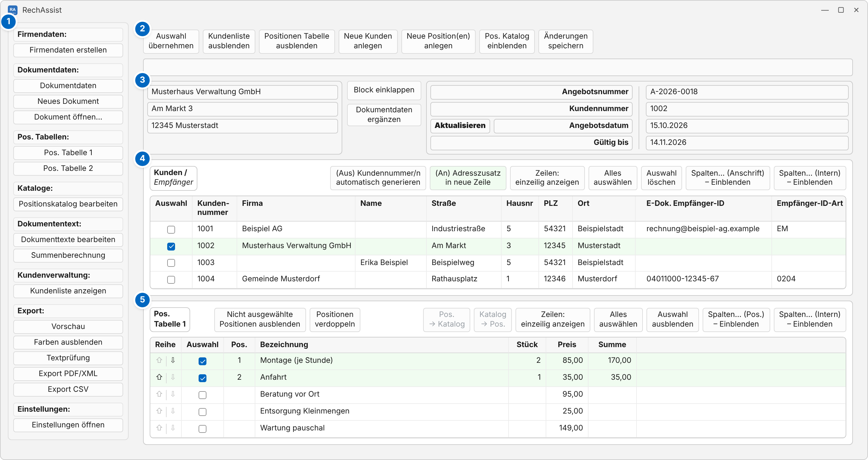Select customer 1004 Gemeinde Musterdorf checkbox

(171, 280)
